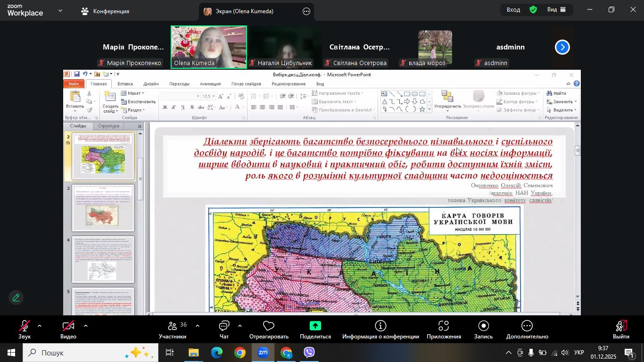Viewport: 644px width, 362px height.
Task: Expand audio options arrow beside Sound
Action: point(40,326)
